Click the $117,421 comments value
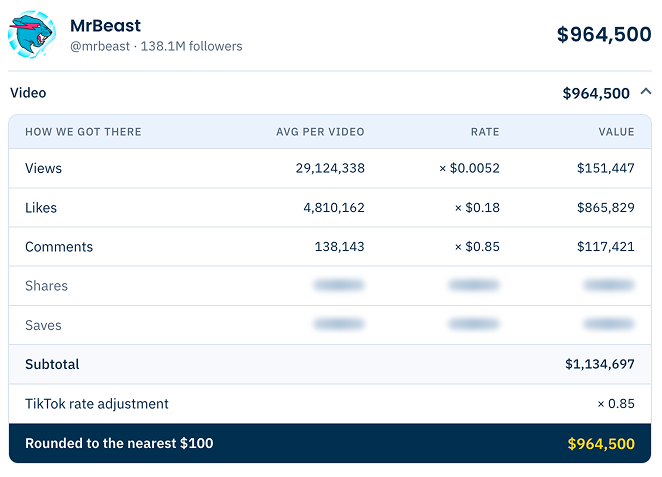662x477 pixels. pos(606,247)
